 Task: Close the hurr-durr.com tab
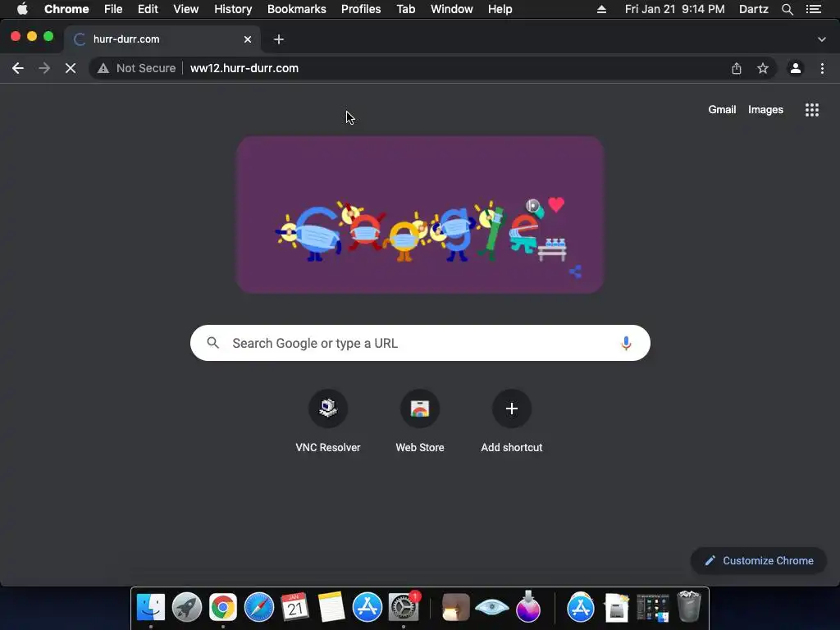(x=248, y=39)
